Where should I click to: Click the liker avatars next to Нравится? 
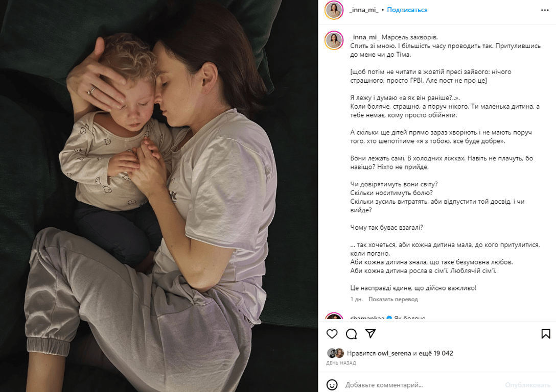tap(335, 353)
